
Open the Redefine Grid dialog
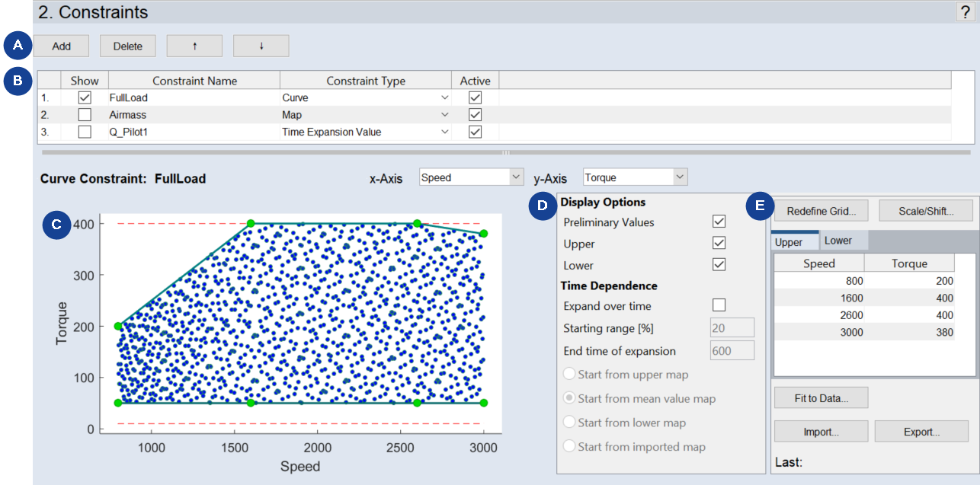[821, 210]
